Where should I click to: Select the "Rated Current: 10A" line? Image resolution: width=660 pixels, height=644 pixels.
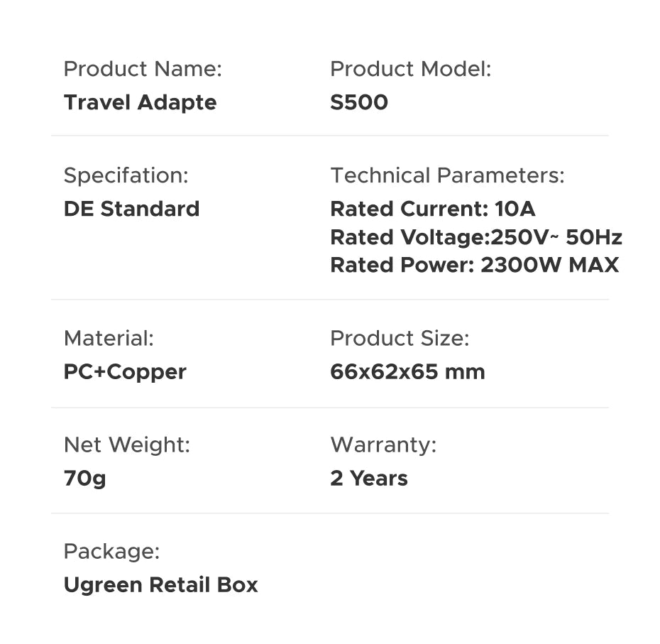[432, 209]
